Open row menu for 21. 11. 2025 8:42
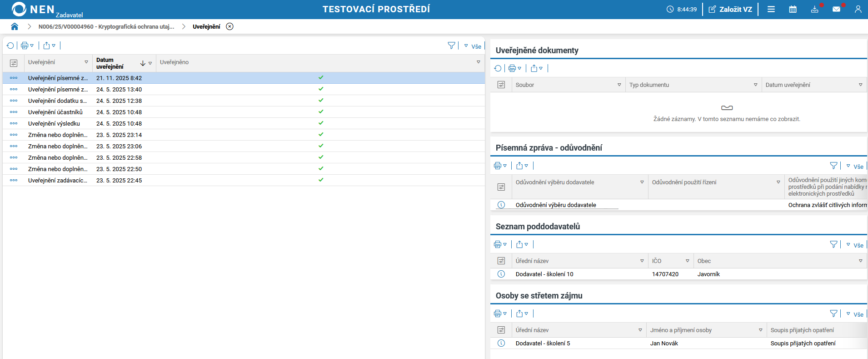 coord(14,78)
